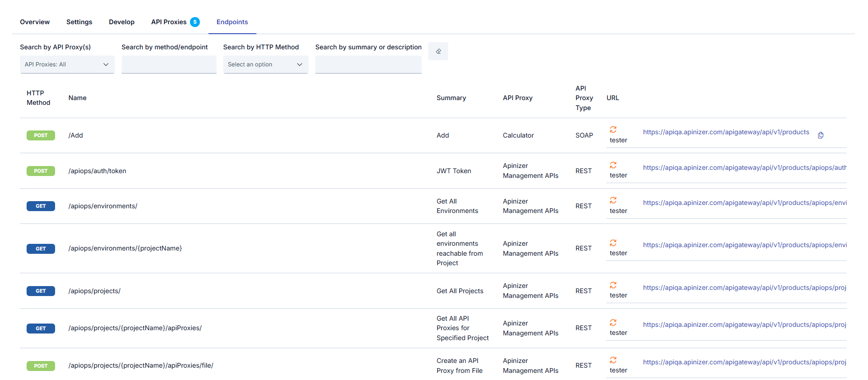Viewport: 868px width, 380px height.
Task: Click tester icon for apiProxies/file/ row
Action: (613, 360)
